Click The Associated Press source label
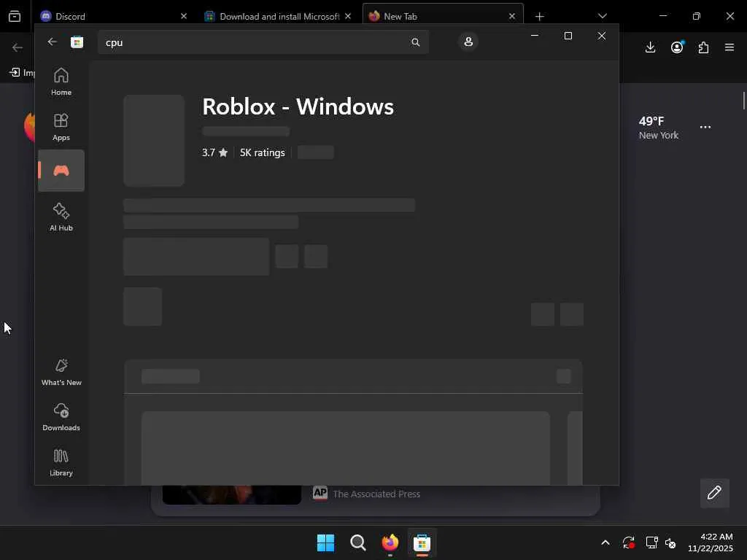Image resolution: width=747 pixels, height=560 pixels. point(376,494)
